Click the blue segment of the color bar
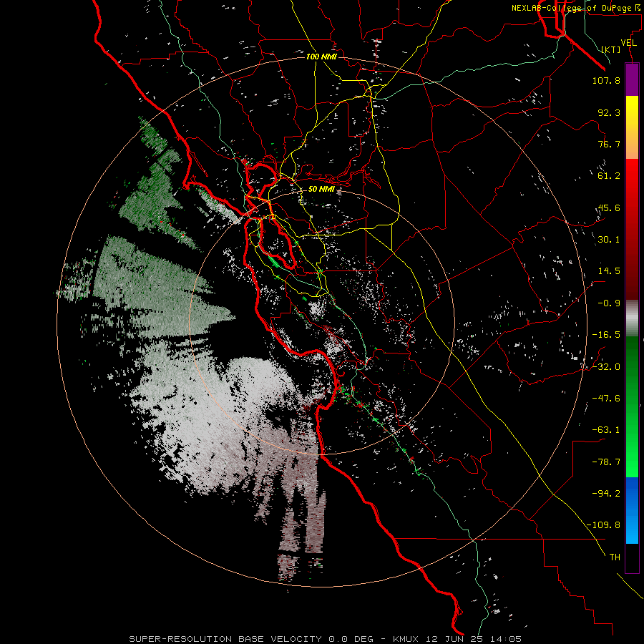Viewport: 644px width, 644px height. tap(632, 510)
